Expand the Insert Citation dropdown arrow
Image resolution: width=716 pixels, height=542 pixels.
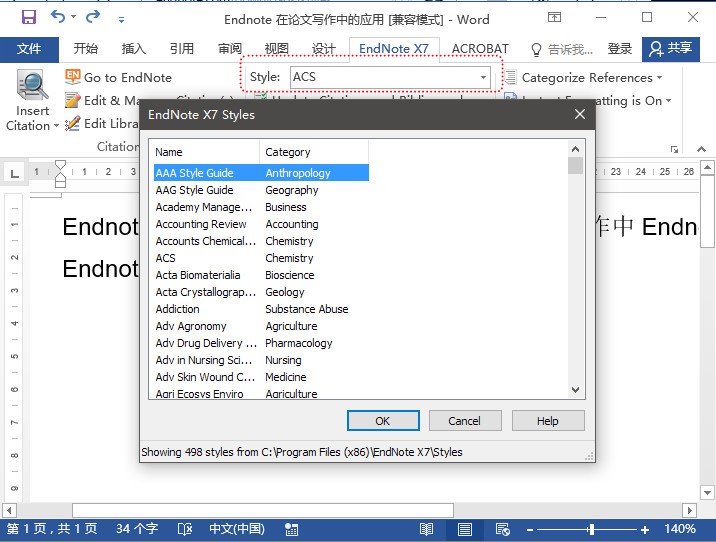(x=32, y=126)
